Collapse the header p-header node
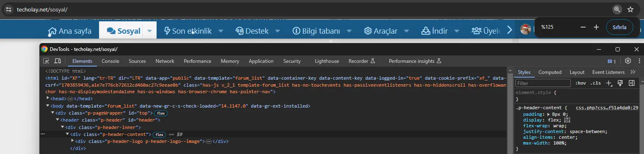Screen dimensions: 644x154 pos(58,120)
